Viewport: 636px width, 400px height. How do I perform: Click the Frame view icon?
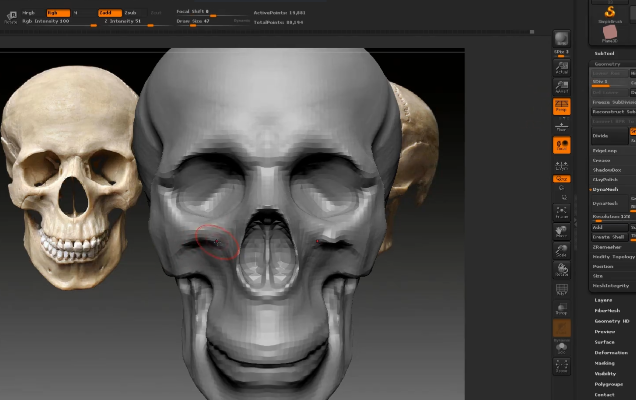[562, 212]
